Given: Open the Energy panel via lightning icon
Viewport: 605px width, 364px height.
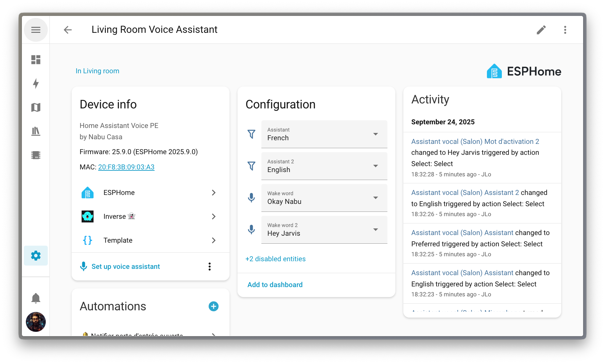Looking at the screenshot, I should (36, 84).
